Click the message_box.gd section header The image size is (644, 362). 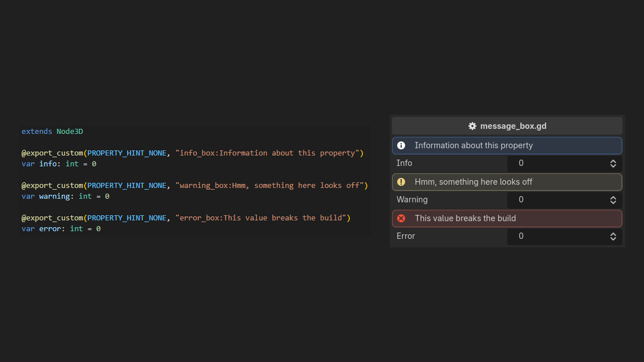click(x=507, y=126)
